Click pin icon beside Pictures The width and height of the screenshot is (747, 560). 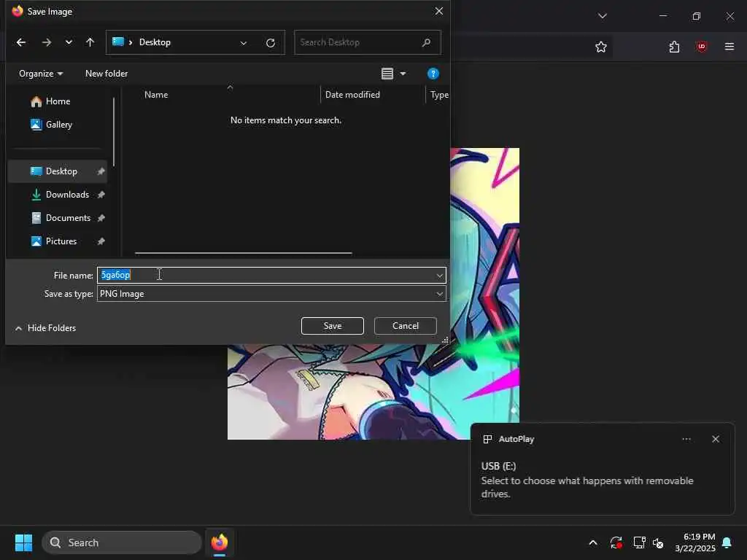coord(101,241)
